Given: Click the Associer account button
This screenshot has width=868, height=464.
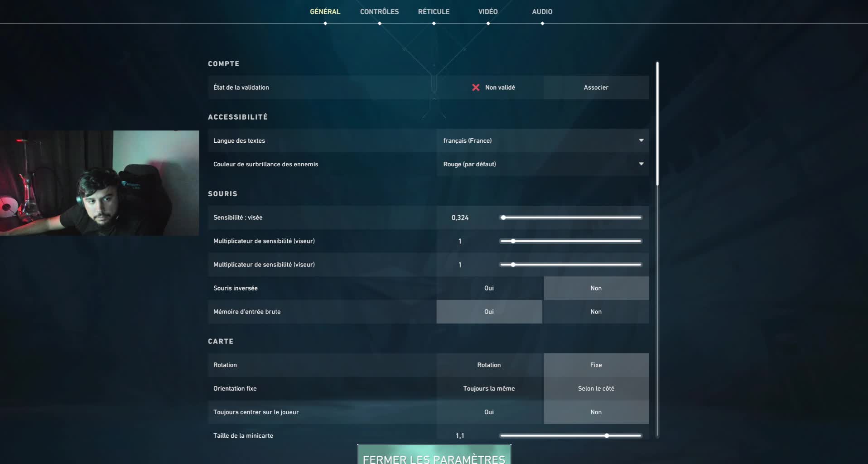Looking at the screenshot, I should (x=596, y=87).
